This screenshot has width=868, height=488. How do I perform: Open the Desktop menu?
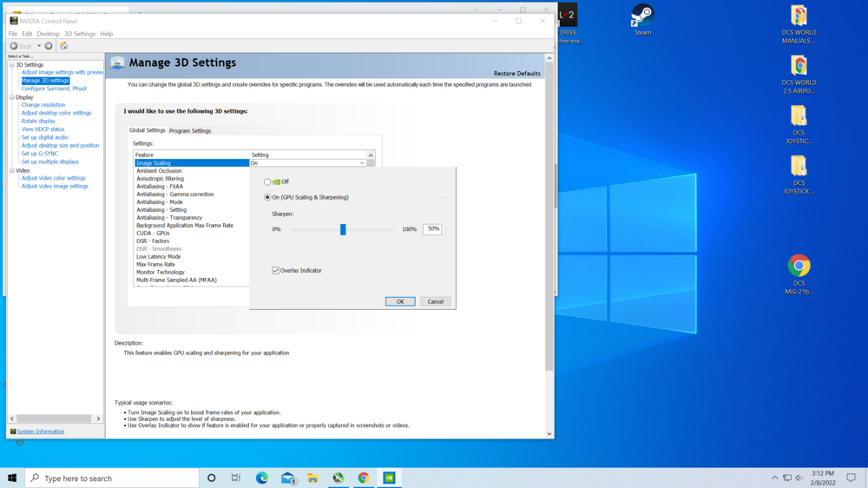click(48, 34)
